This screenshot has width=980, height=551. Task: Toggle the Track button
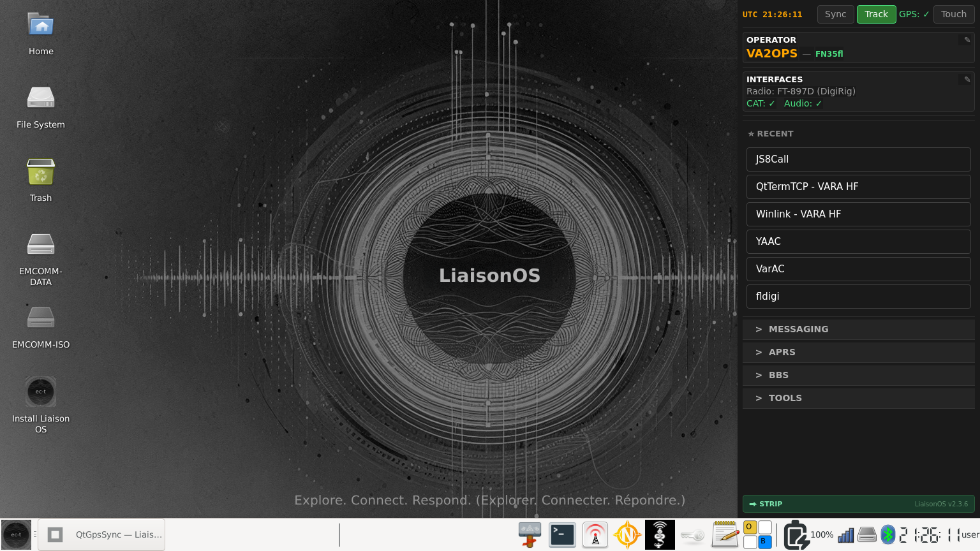point(876,14)
